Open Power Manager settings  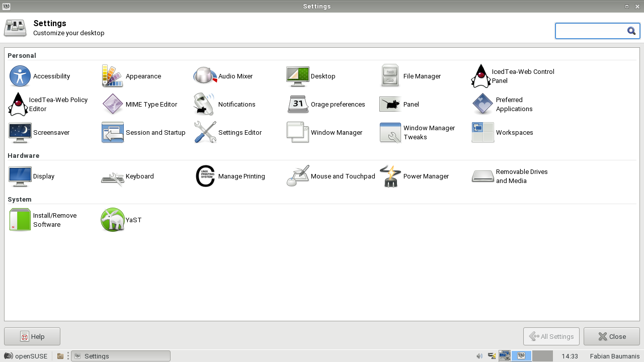pos(390,176)
